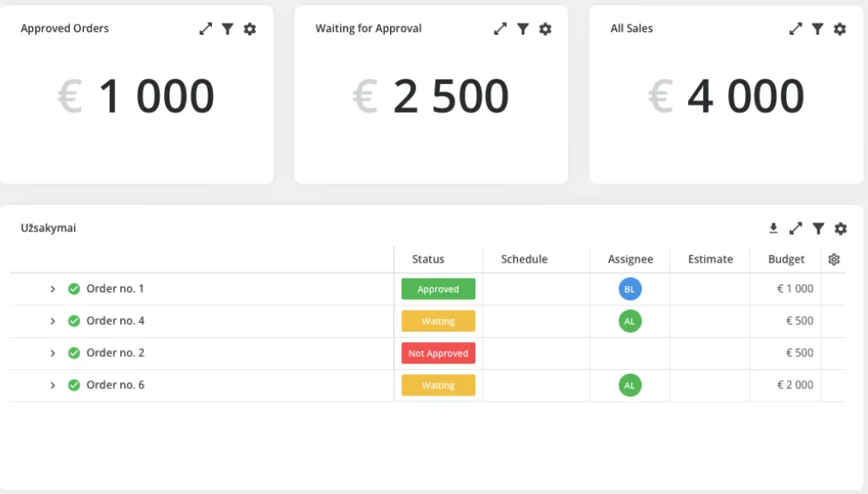Open Order no. 4 task name
The height and width of the screenshot is (494, 868).
[115, 320]
